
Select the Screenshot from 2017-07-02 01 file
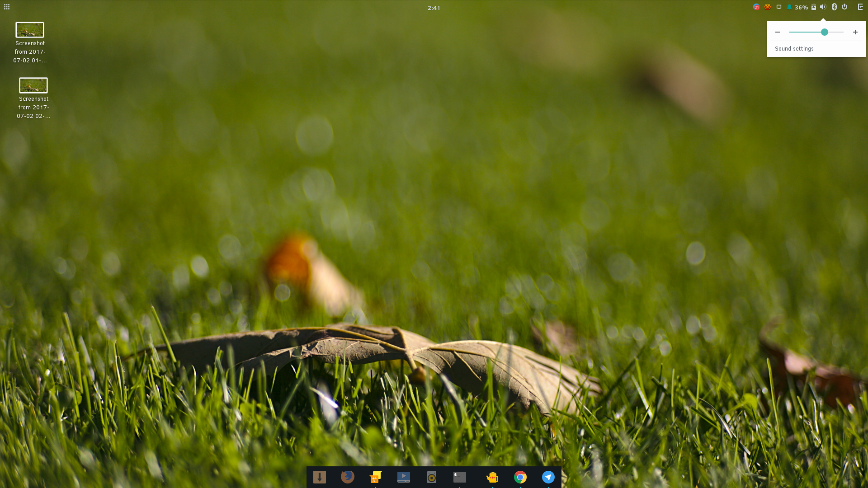(x=30, y=43)
